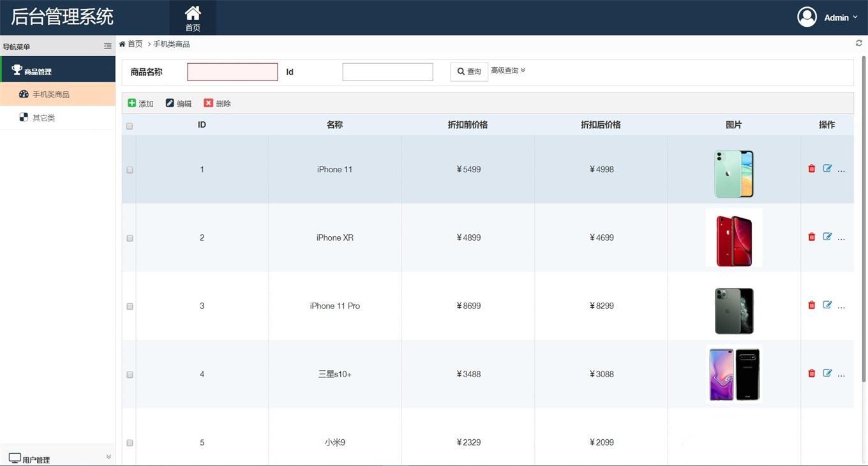Screen dimensions: 868x466
Task: Click the 手机类商品 breadcrumb text
Action: (172, 44)
